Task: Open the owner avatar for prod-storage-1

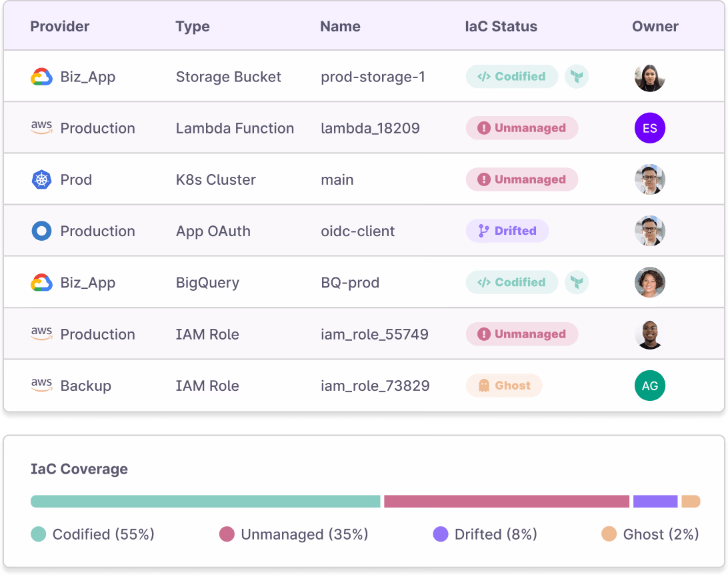Action: pyautogui.click(x=649, y=77)
